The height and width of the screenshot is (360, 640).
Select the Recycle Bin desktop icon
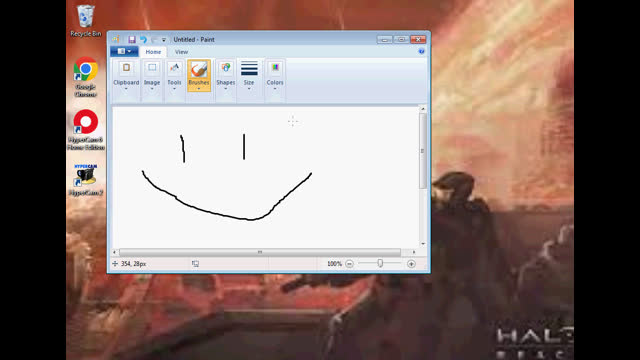(x=85, y=20)
